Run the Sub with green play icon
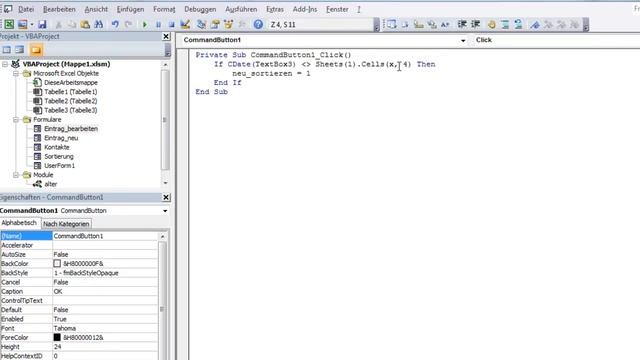The height and width of the screenshot is (360, 640). tap(144, 24)
